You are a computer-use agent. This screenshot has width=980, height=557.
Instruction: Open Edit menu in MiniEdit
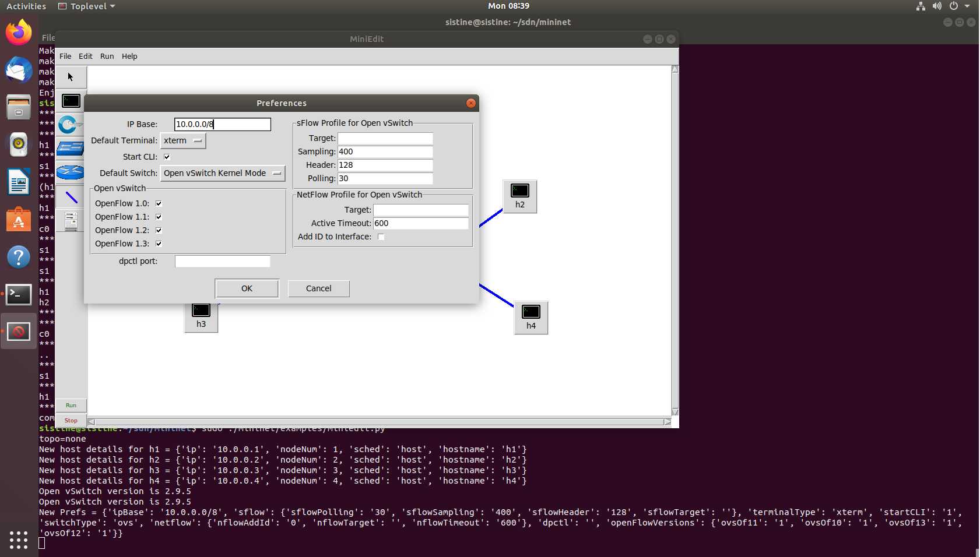86,56
